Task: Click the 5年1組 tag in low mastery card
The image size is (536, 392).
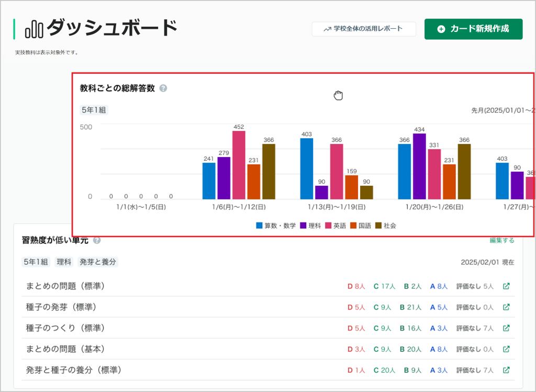Action: click(x=36, y=262)
